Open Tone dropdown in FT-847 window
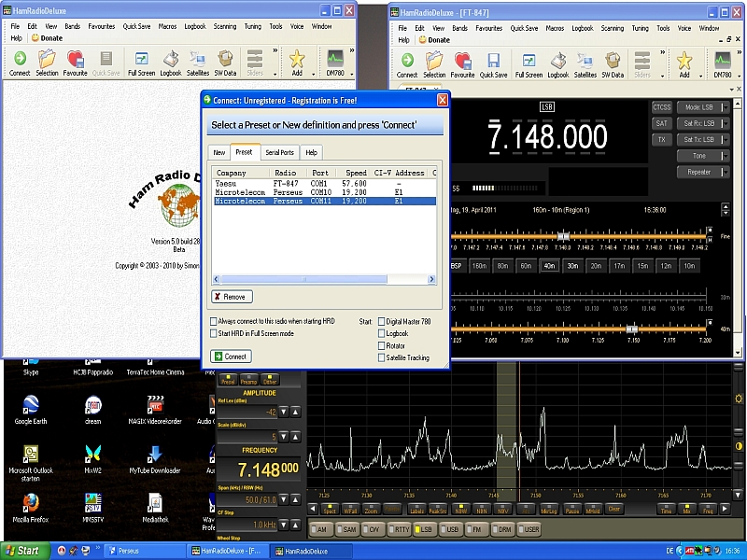 click(726, 156)
